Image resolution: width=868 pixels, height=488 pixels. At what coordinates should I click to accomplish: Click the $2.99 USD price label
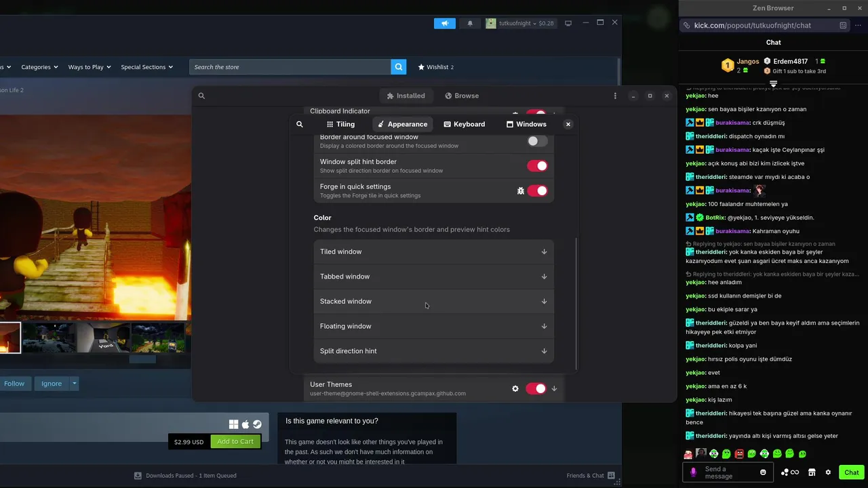point(189,442)
